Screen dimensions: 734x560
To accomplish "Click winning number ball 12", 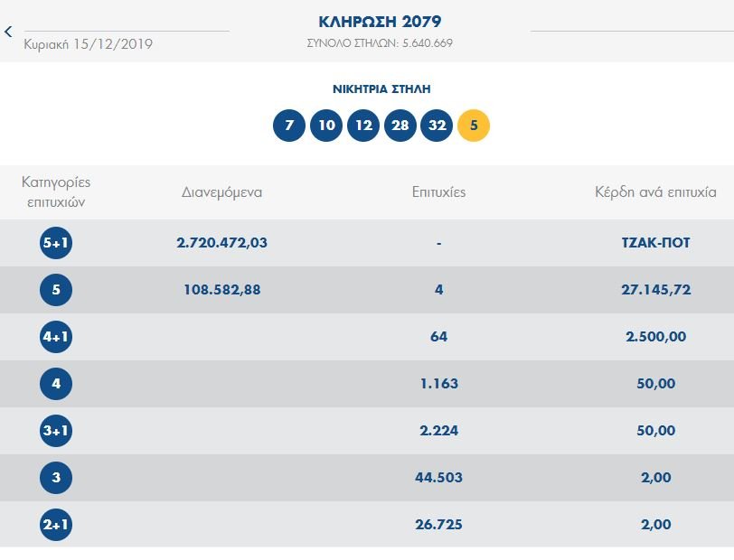I will [x=363, y=126].
